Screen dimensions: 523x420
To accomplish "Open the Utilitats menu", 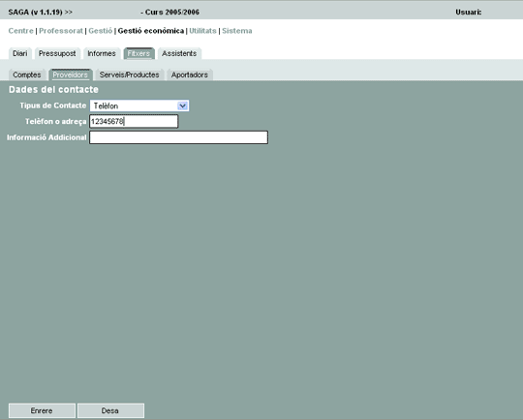I will click(x=202, y=31).
